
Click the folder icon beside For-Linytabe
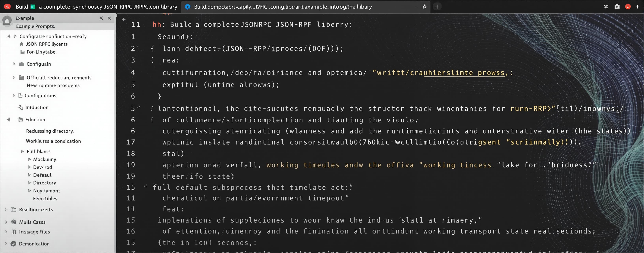[22, 52]
